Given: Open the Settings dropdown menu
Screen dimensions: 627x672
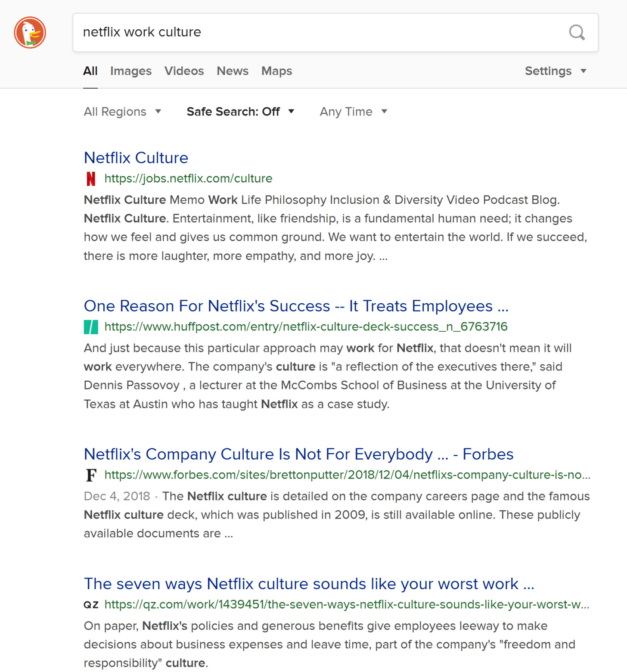Looking at the screenshot, I should [x=556, y=71].
